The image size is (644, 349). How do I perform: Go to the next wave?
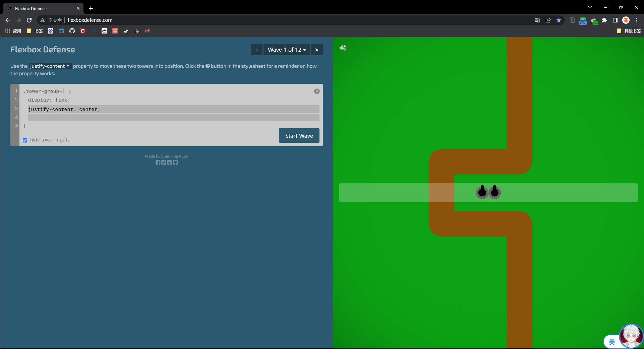point(317,50)
